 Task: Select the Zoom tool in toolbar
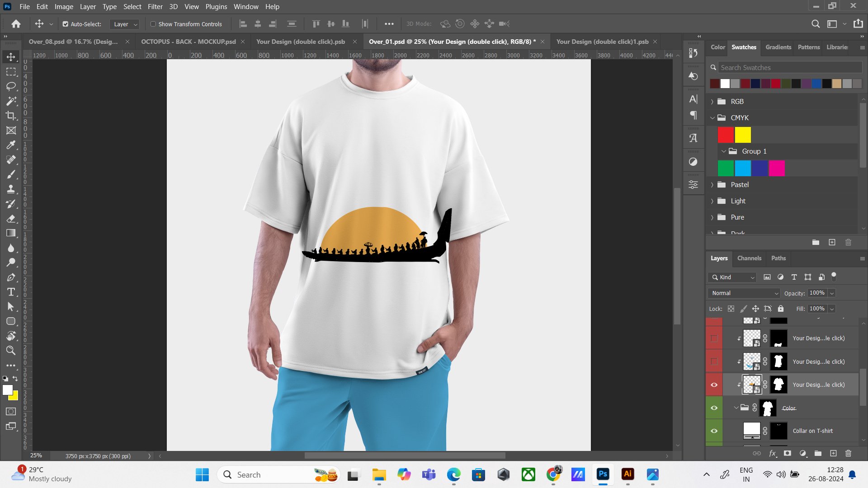11,350
